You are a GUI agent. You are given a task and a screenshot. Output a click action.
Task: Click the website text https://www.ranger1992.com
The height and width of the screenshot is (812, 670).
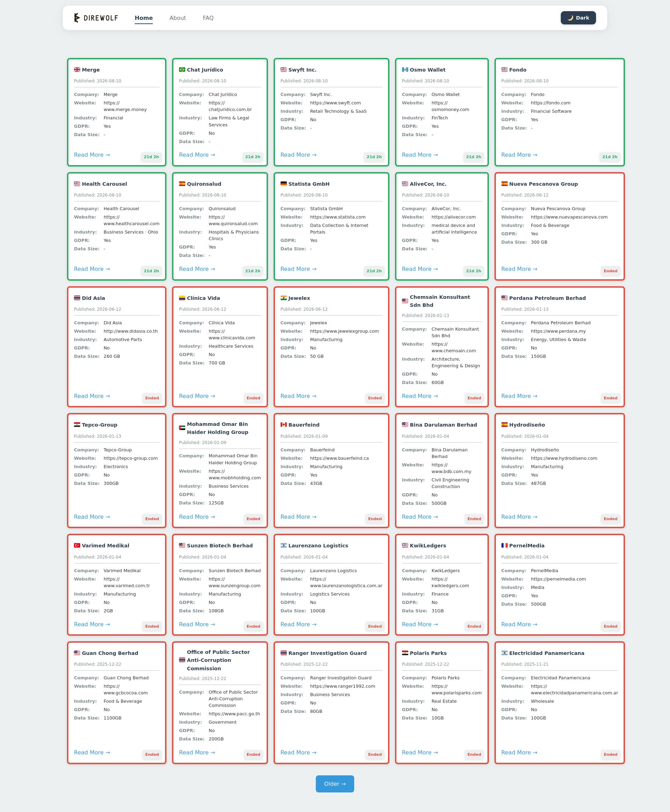(x=342, y=686)
